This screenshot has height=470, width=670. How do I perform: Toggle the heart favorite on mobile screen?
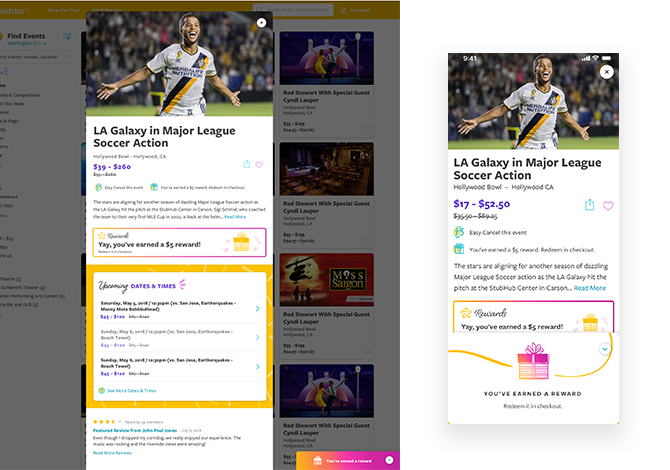(x=608, y=206)
